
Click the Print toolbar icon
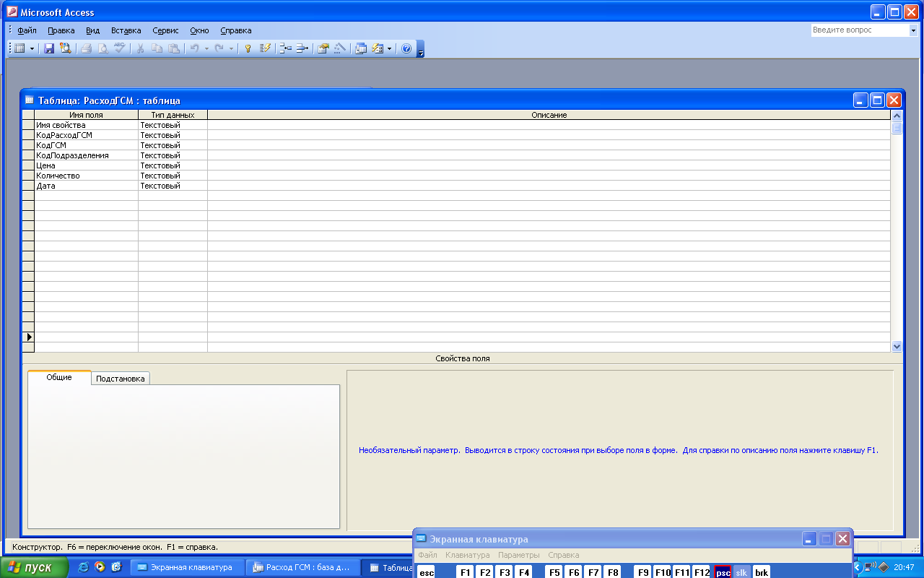point(86,48)
